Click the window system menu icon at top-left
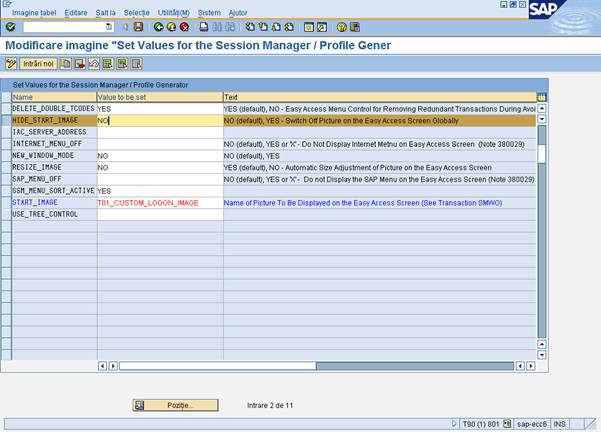Image resolution: width=601 pixels, height=432 pixels. (8, 4)
